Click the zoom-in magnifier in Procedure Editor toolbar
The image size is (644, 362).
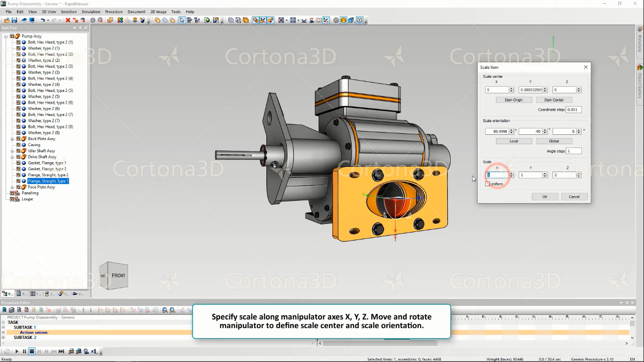click(165, 310)
